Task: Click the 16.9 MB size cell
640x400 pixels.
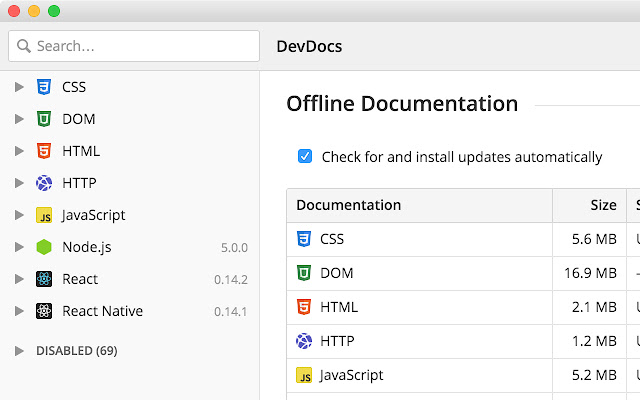Action: coord(590,273)
